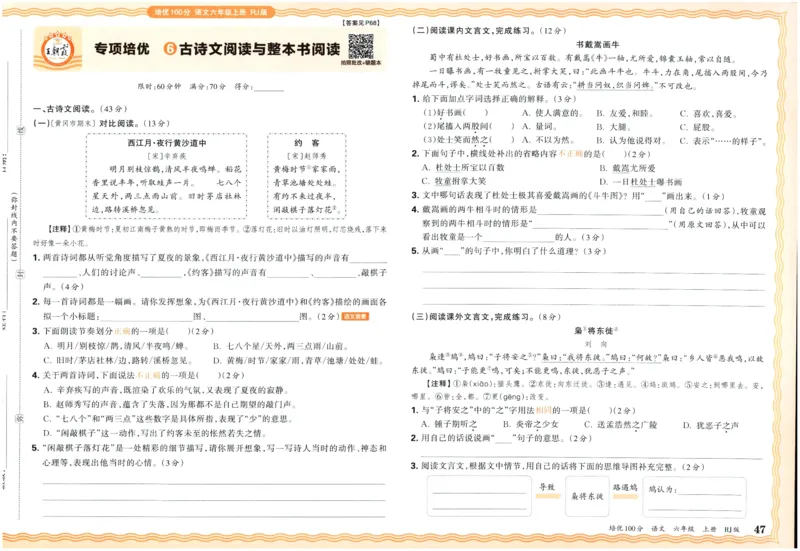
Task: Click the footer "培优100分 语文 六年级 上册 RJ版"
Action: tap(674, 529)
